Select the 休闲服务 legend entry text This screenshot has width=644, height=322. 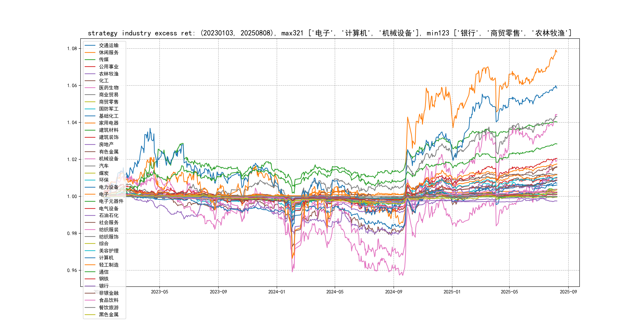tap(109, 52)
